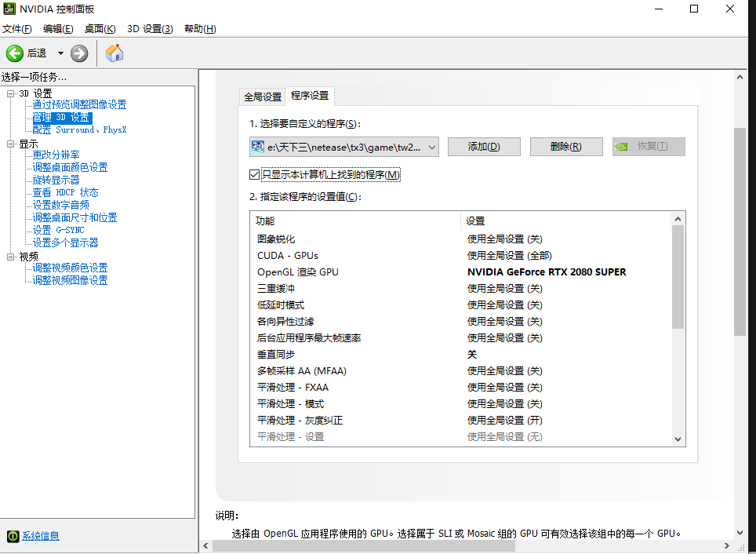This screenshot has width=756, height=554.
Task: Select the 图象锐化 settings row
Action: pyautogui.click(x=460, y=239)
